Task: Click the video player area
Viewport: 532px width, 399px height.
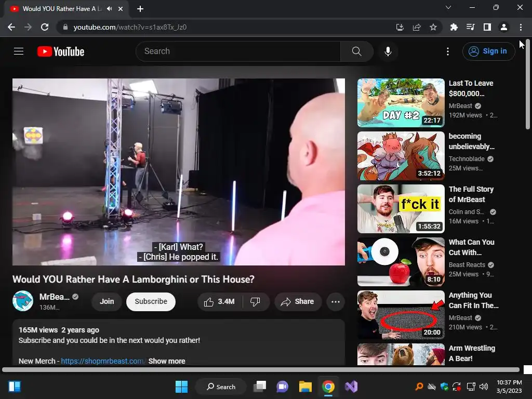Action: point(179,171)
